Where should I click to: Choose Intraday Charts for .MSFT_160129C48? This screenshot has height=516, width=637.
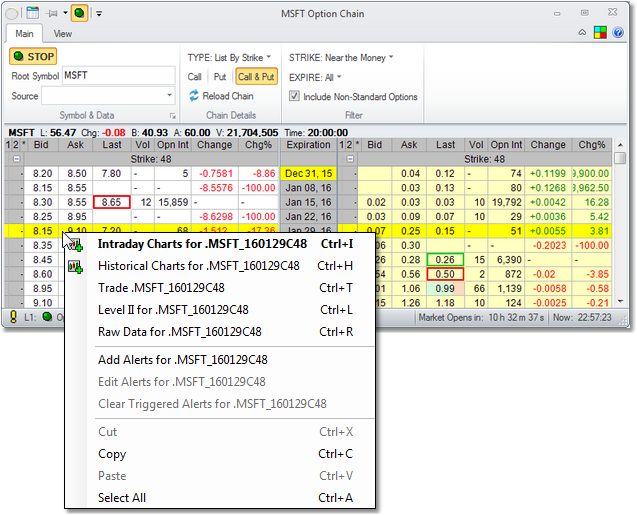click(220, 244)
